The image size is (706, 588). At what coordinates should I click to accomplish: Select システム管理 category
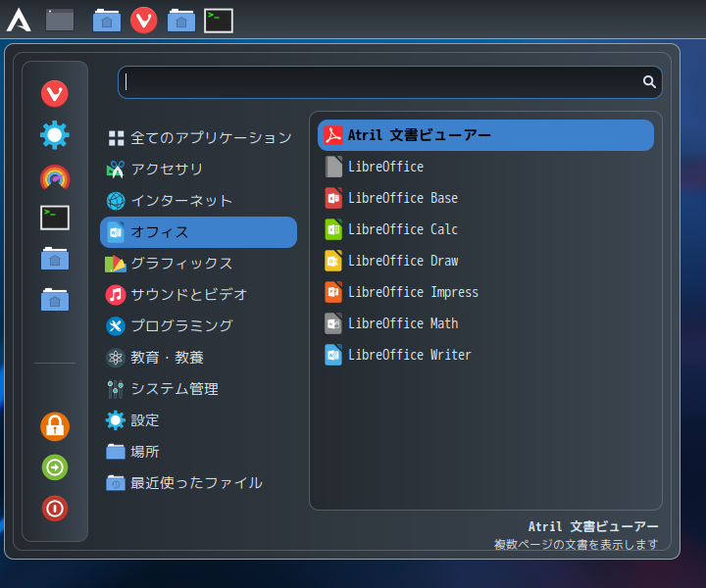pyautogui.click(x=198, y=389)
